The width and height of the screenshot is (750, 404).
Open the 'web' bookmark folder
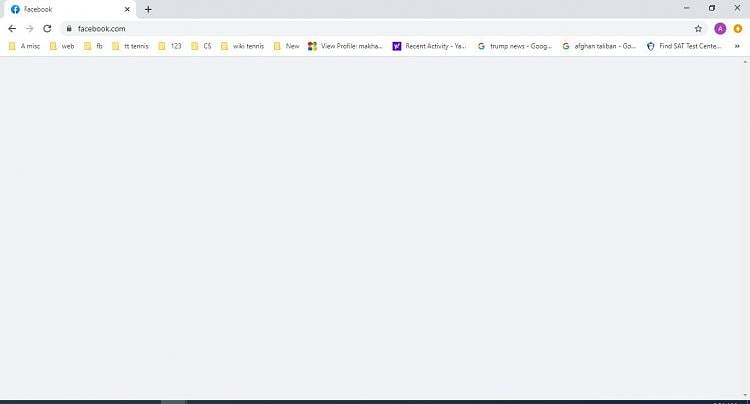[62, 46]
